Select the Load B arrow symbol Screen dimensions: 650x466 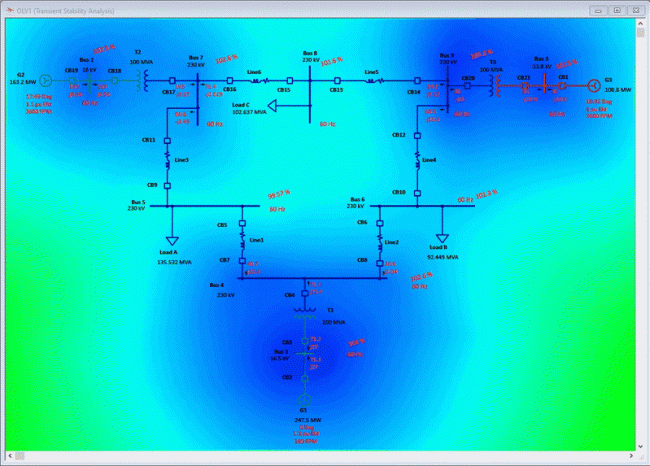tap(439, 237)
